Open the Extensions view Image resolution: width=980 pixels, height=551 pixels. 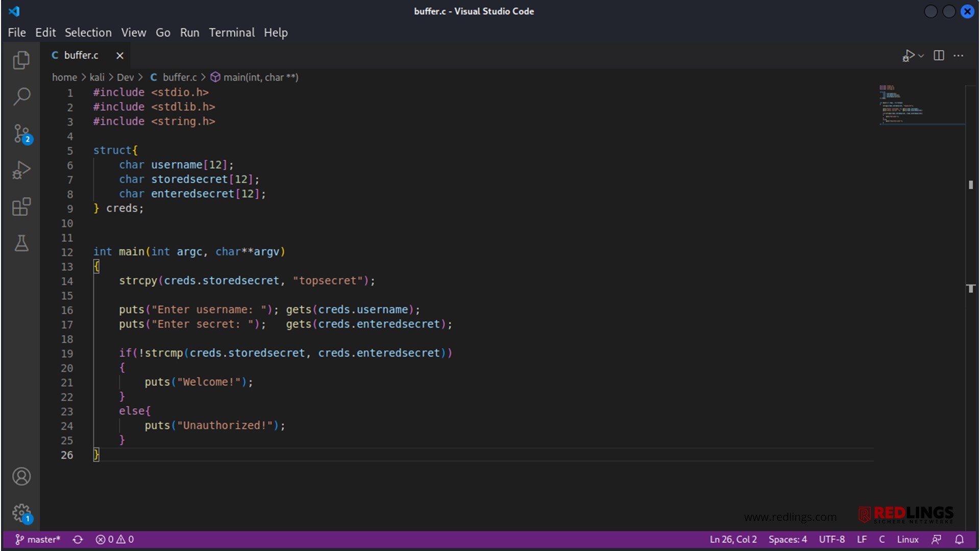21,207
